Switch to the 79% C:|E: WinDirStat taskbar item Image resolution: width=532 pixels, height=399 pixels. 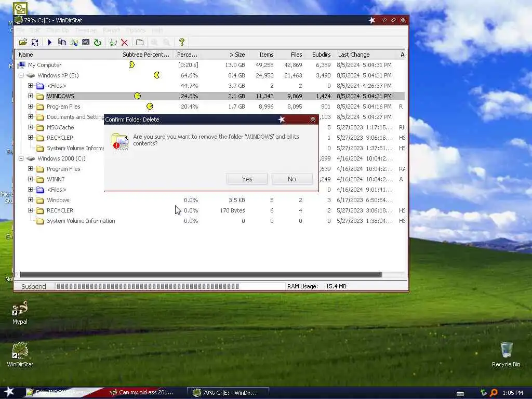[x=228, y=393]
